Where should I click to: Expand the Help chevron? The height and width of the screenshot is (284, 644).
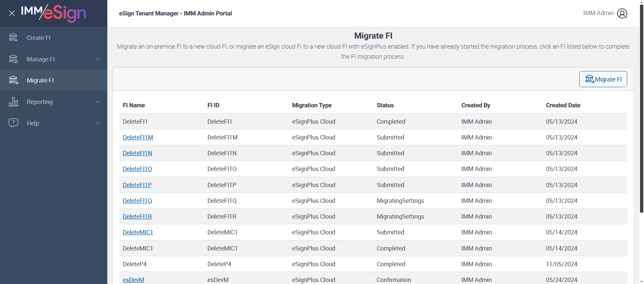click(x=98, y=123)
